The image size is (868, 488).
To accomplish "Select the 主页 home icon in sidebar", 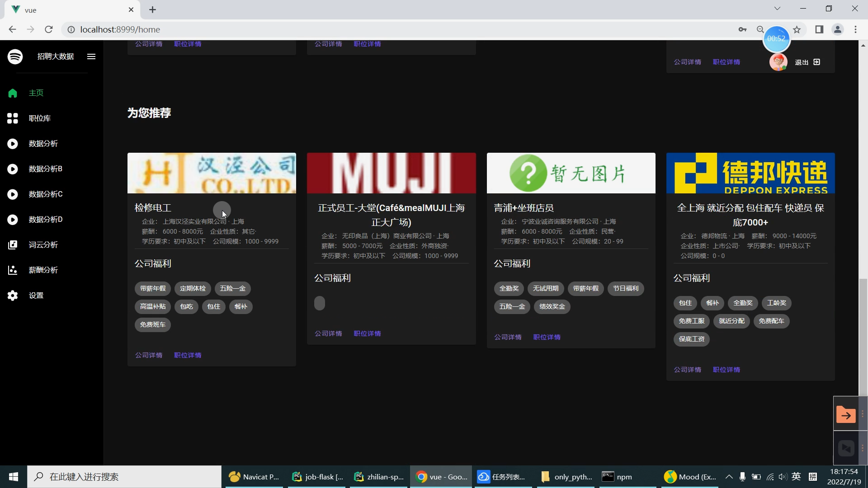I will pos(12,93).
